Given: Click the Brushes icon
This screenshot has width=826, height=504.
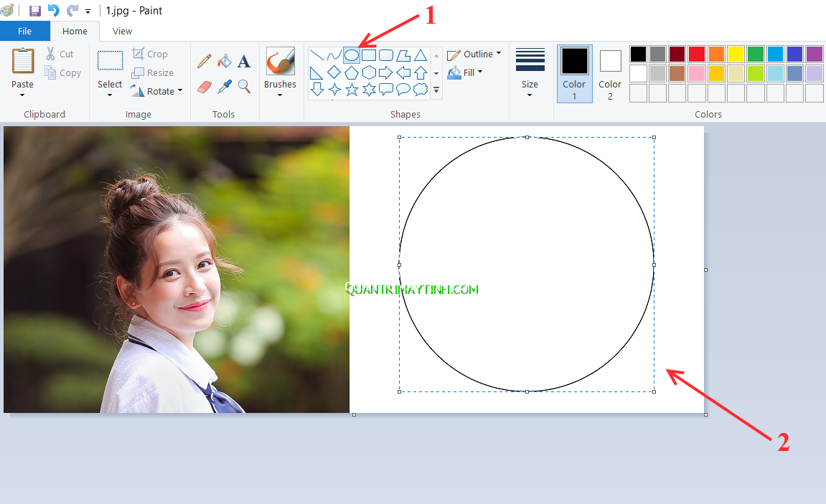Looking at the screenshot, I should 281,61.
